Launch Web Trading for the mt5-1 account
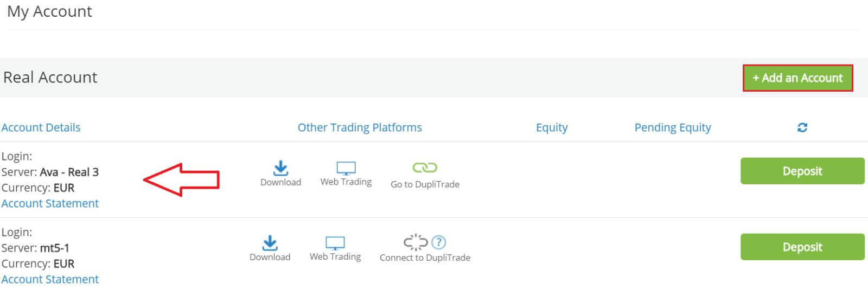This screenshot has height=289, width=868. [335, 243]
